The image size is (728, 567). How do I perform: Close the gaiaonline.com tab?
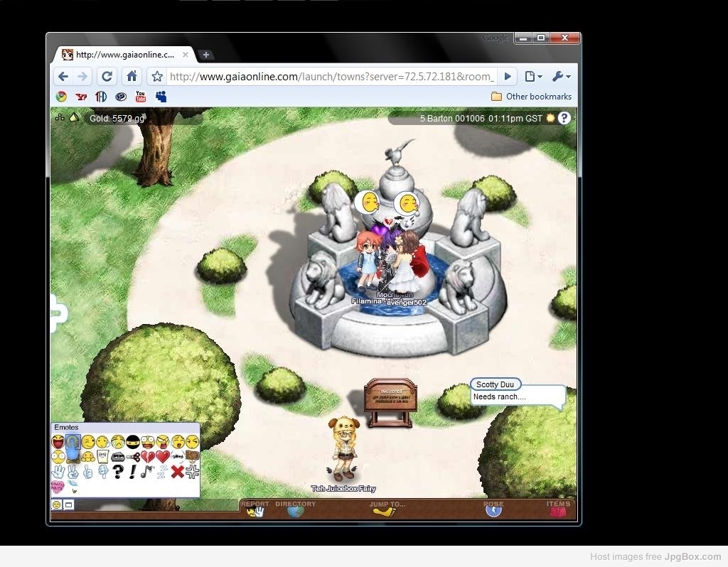point(186,55)
